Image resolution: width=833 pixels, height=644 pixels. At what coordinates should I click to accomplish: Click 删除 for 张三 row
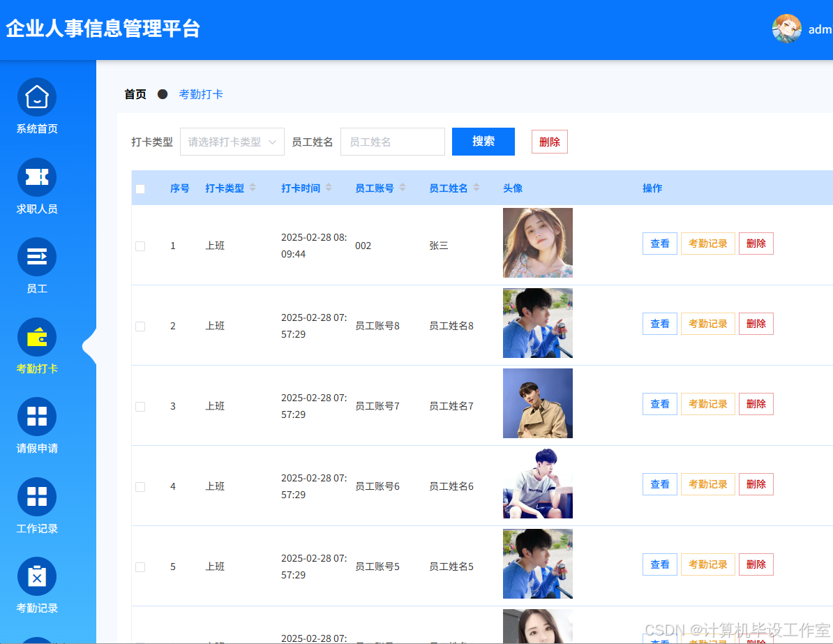(756, 244)
